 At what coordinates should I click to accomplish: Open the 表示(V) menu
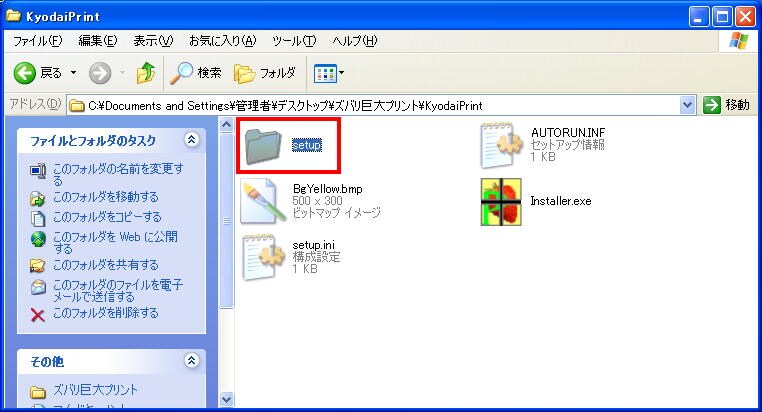(x=153, y=41)
